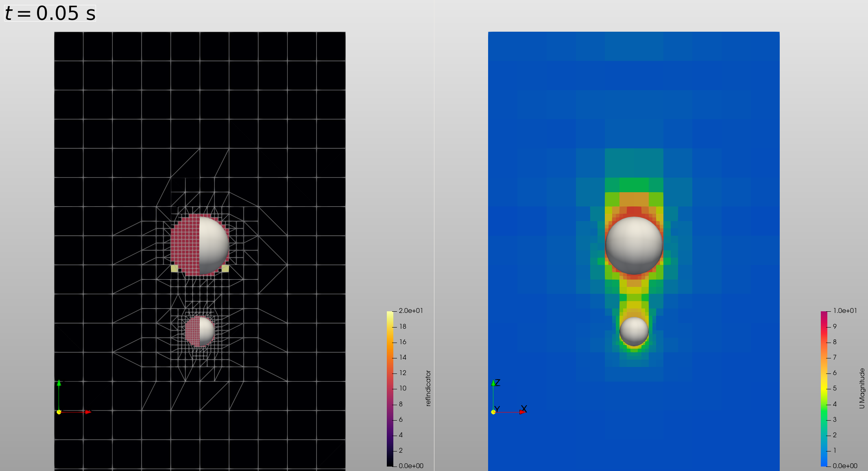The height and width of the screenshot is (471, 868).
Task: Select the yellow cell right of the large sphere
Action: coord(225,268)
